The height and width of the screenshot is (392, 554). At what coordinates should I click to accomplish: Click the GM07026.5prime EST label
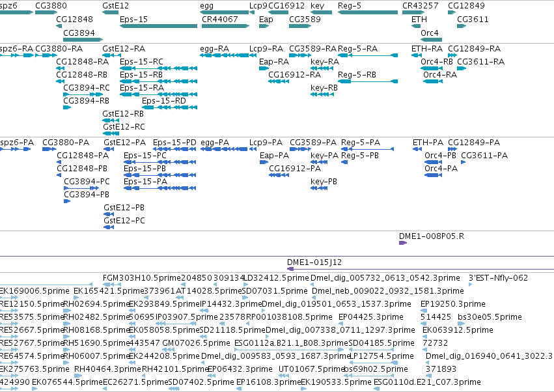pos(196,343)
